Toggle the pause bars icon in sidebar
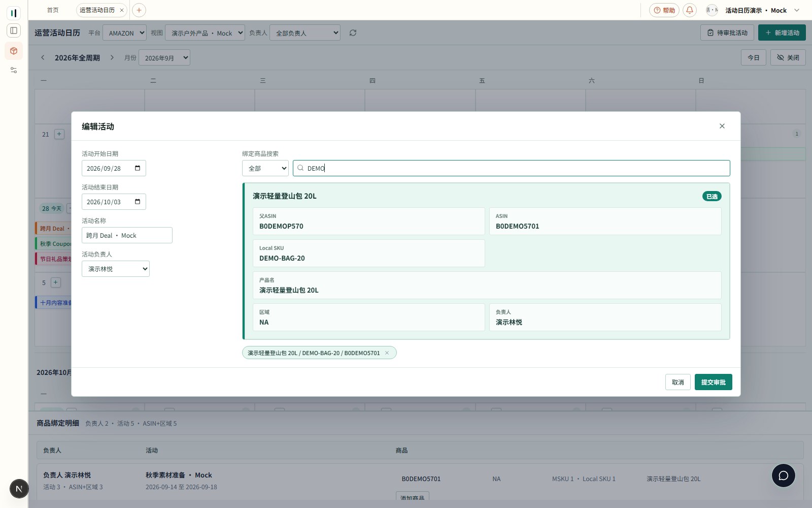 (x=14, y=13)
